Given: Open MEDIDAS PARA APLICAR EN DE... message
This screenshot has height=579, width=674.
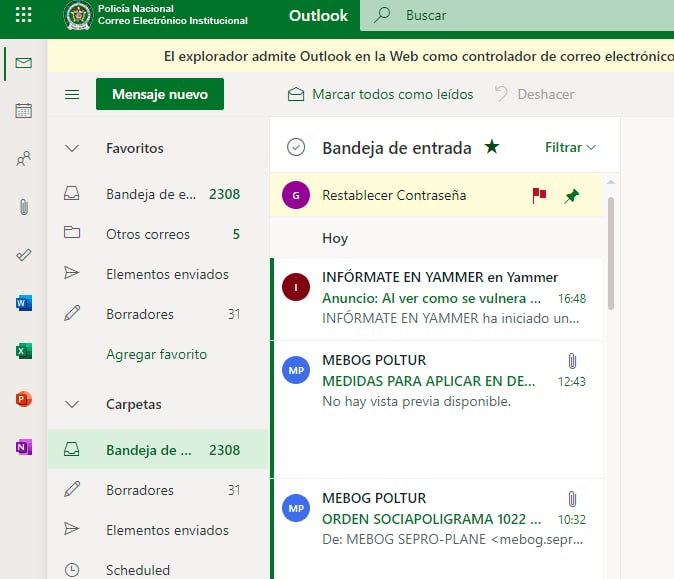Looking at the screenshot, I should click(436, 409).
